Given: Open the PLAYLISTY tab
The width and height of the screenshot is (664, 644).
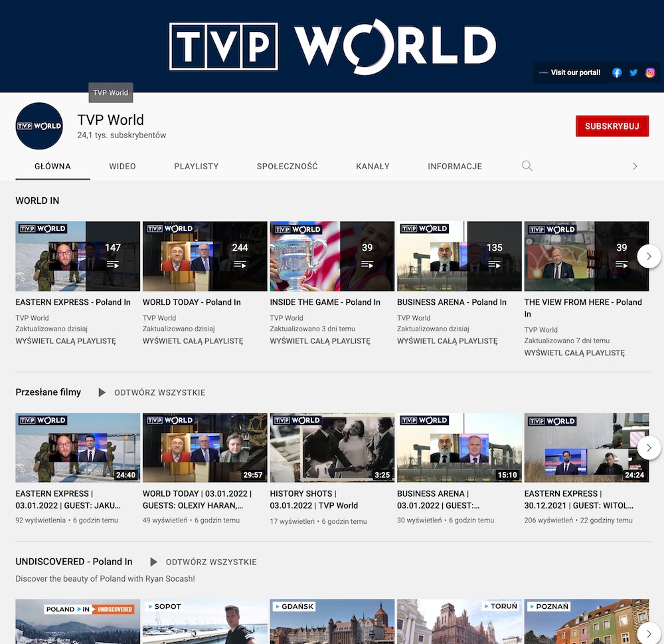Looking at the screenshot, I should tap(196, 167).
